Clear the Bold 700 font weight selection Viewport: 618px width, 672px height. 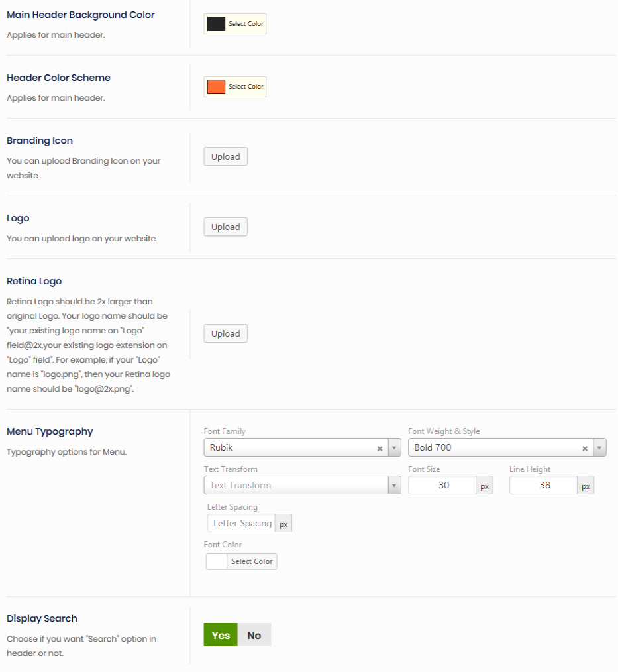click(x=585, y=449)
